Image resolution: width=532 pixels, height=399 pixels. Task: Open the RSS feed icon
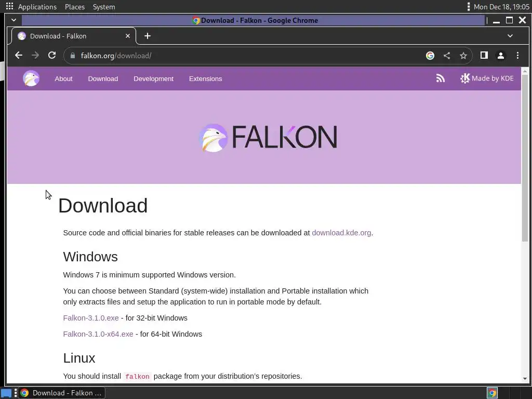pyautogui.click(x=441, y=78)
